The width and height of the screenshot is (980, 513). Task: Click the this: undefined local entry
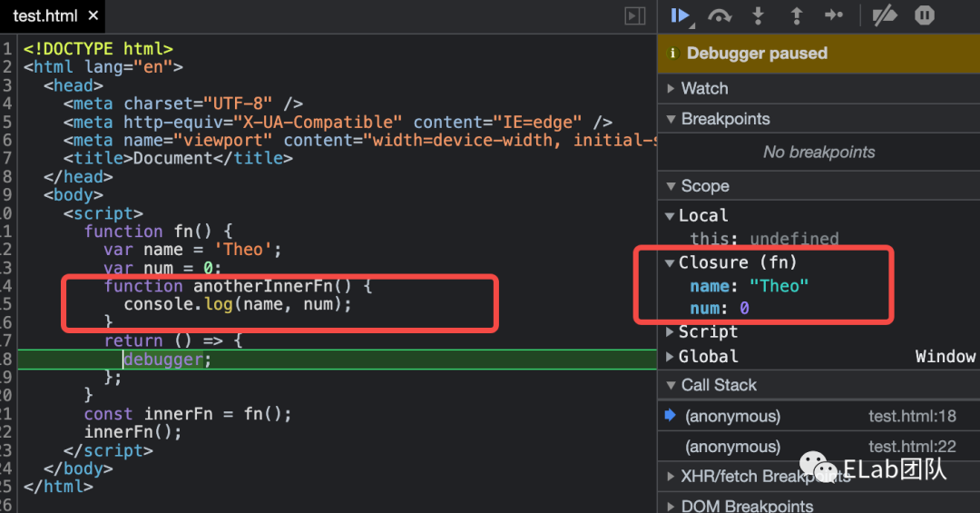click(764, 239)
